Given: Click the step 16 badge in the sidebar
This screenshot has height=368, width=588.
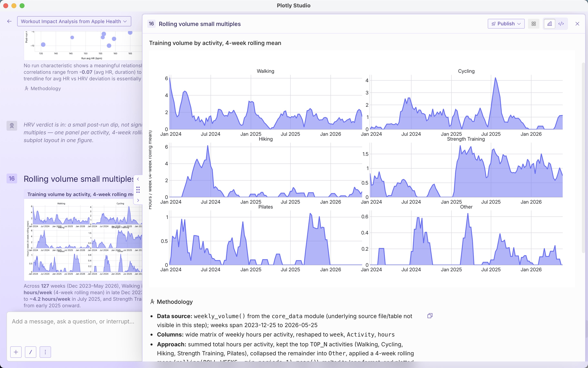Looking at the screenshot, I should [x=12, y=178].
